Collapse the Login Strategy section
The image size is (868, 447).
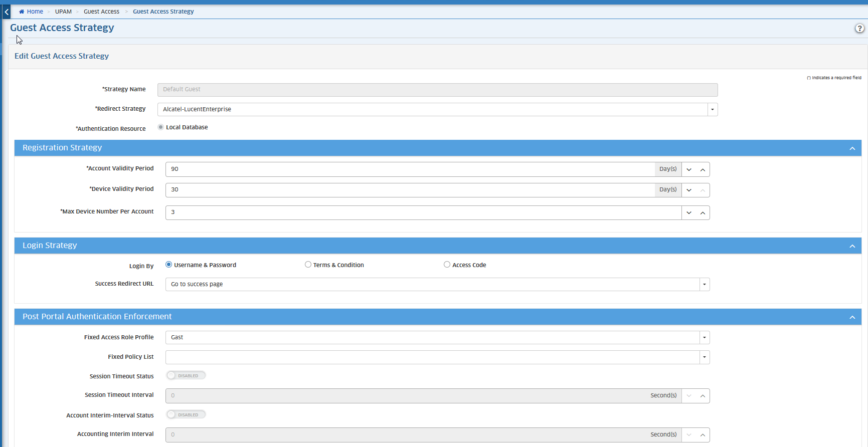[x=852, y=246]
